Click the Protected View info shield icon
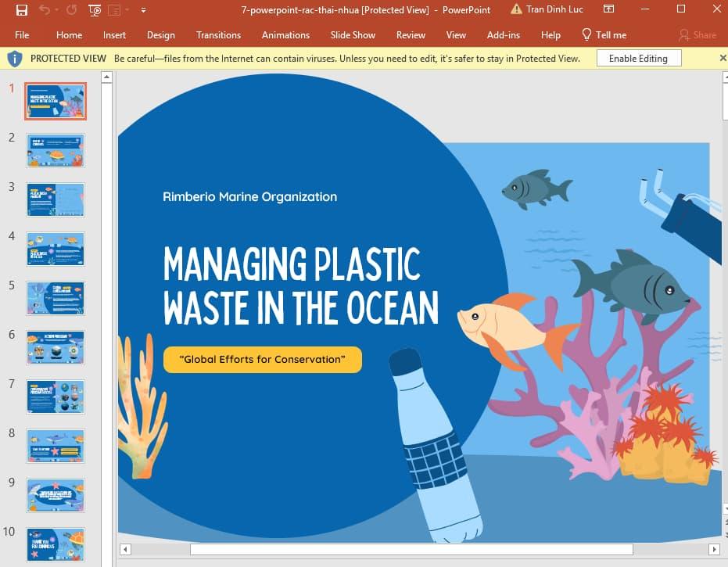 13,58
